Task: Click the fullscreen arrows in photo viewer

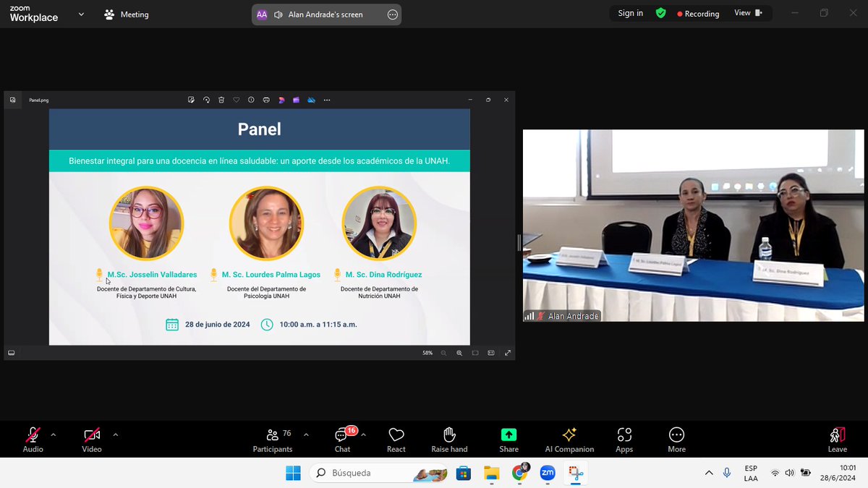Action: pyautogui.click(x=508, y=353)
